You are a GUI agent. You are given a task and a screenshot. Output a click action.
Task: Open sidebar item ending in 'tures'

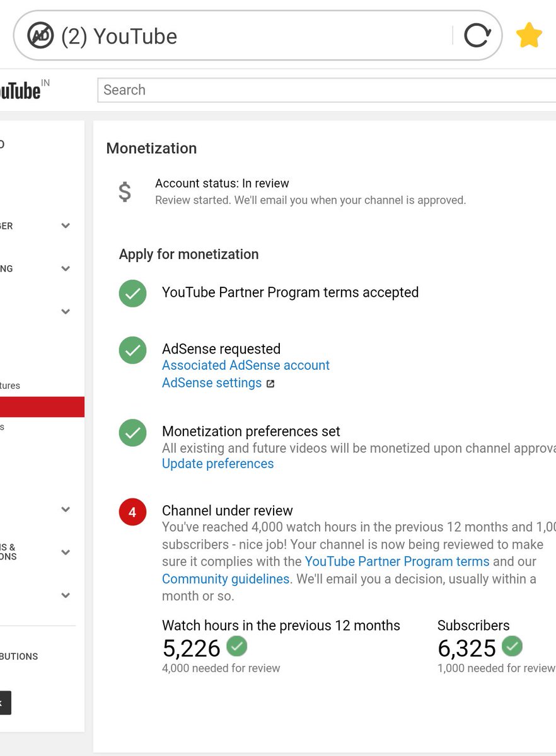(10, 386)
